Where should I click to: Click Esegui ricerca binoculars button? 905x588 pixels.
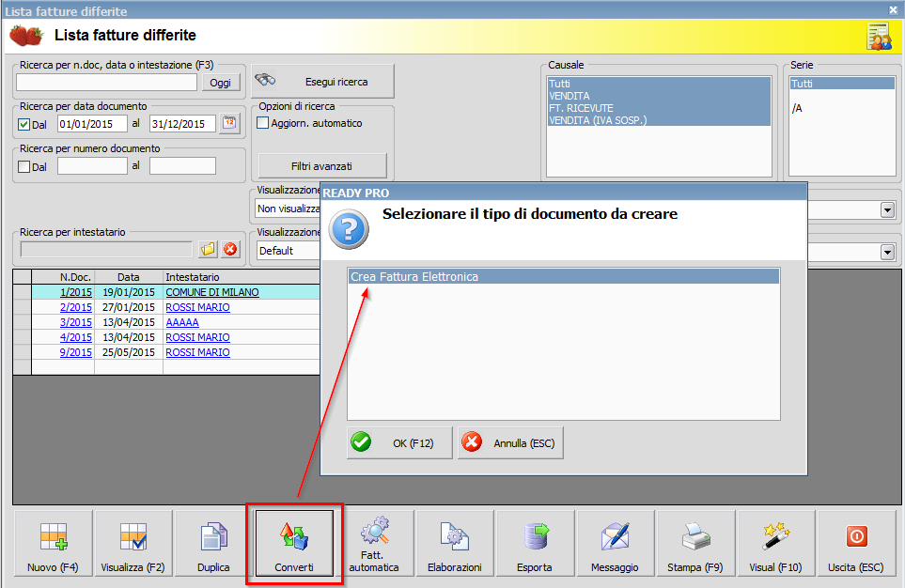click(323, 82)
